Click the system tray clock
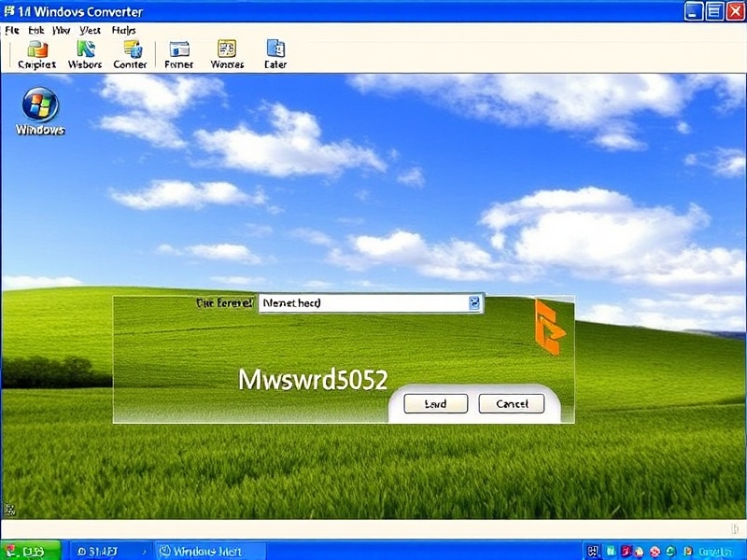This screenshot has height=560, width=747. 715,552
